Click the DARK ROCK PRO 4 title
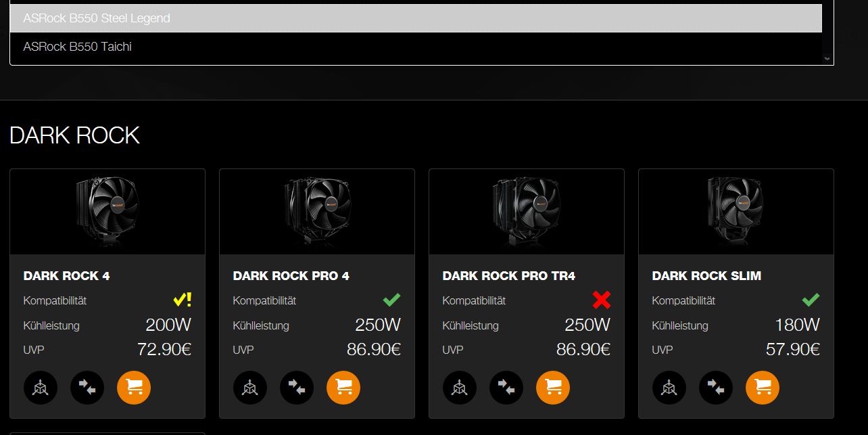This screenshot has width=868, height=435. point(291,276)
